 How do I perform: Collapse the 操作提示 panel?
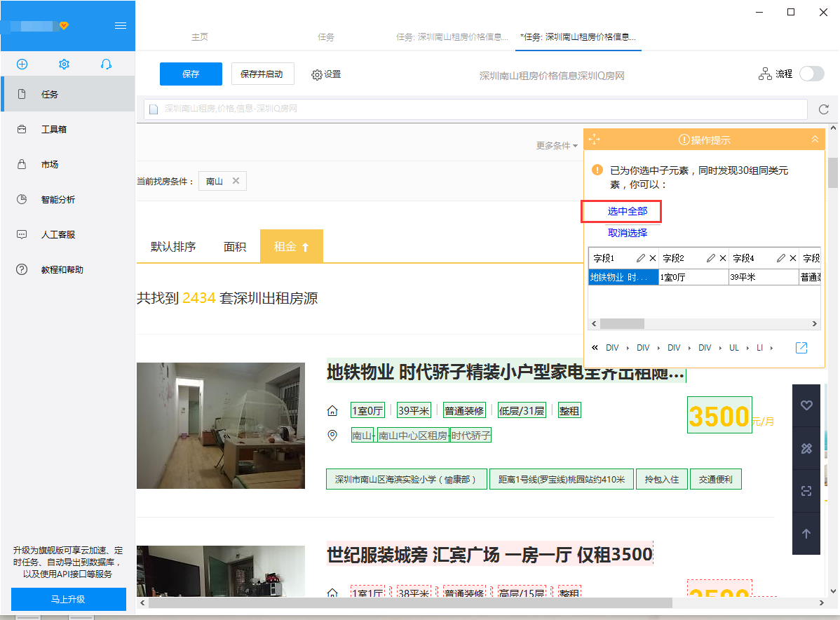point(815,140)
